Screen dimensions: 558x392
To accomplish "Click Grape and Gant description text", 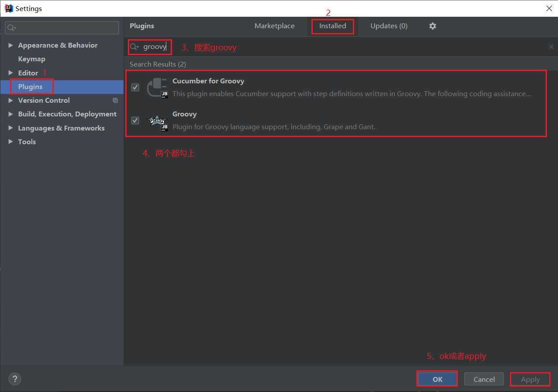I will (274, 127).
